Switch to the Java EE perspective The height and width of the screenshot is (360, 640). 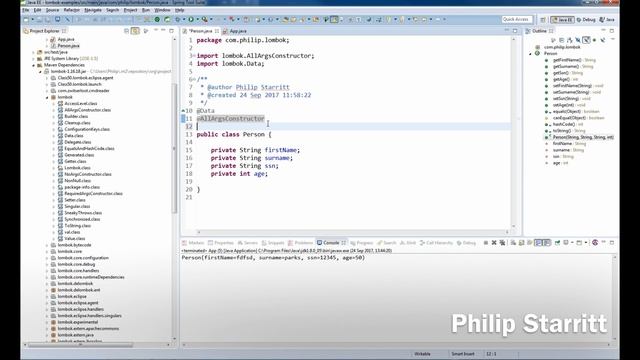point(562,20)
